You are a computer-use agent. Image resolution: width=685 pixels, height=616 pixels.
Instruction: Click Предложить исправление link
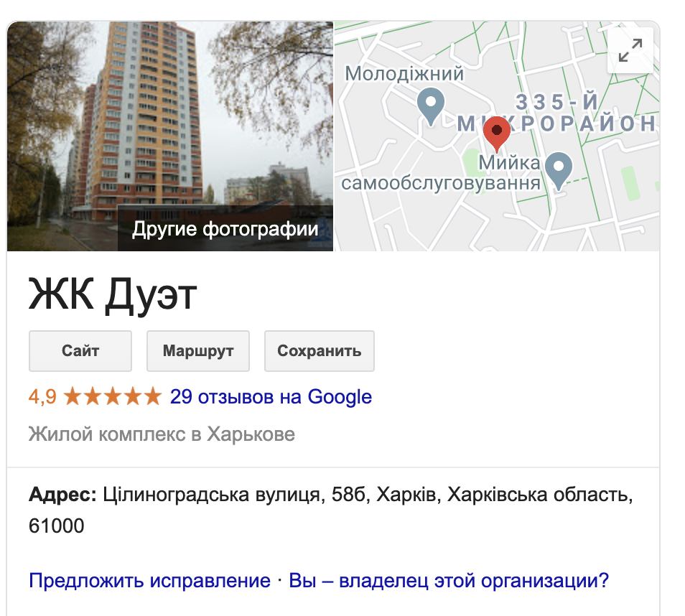coord(149,581)
